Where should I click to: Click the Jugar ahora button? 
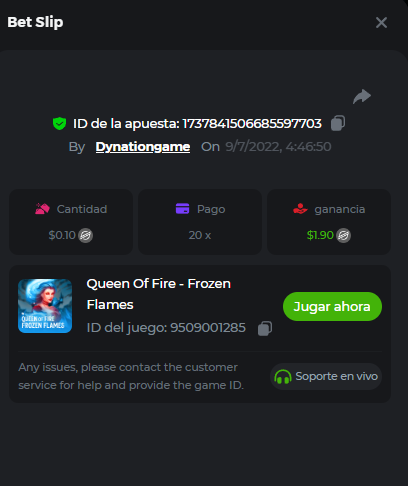pos(332,306)
